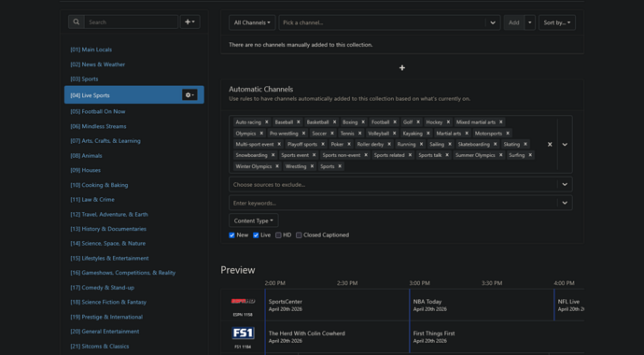Enable the HD checkbox
Image resolution: width=644 pixels, height=355 pixels.
click(278, 235)
